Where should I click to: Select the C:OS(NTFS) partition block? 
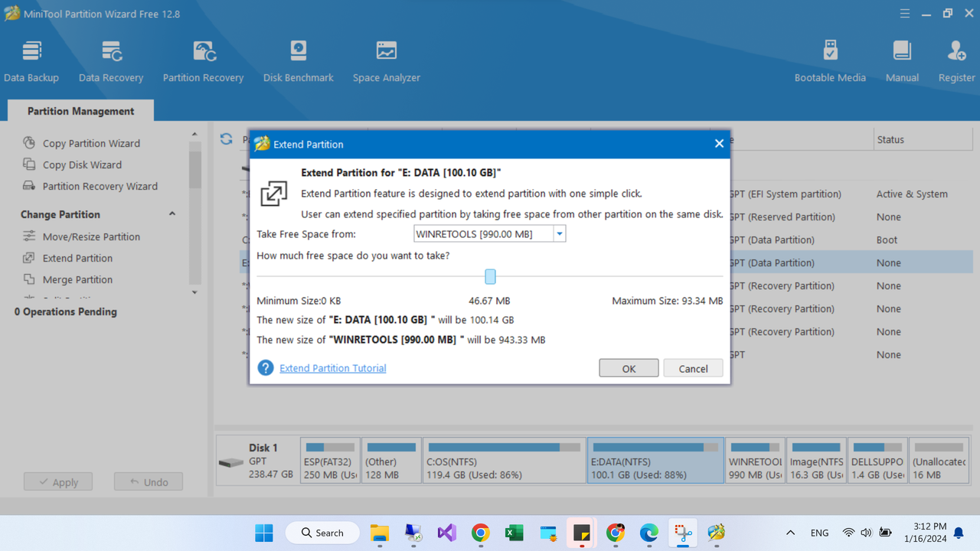(x=504, y=460)
